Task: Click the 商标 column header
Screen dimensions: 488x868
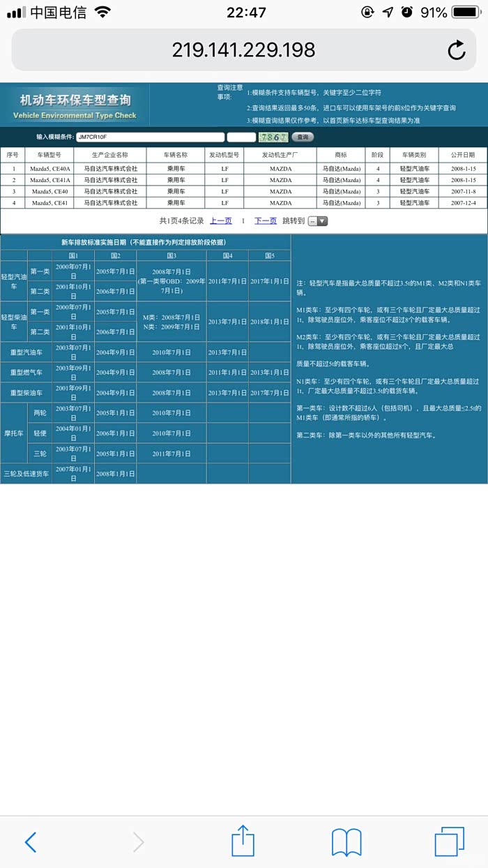Action: [340, 155]
